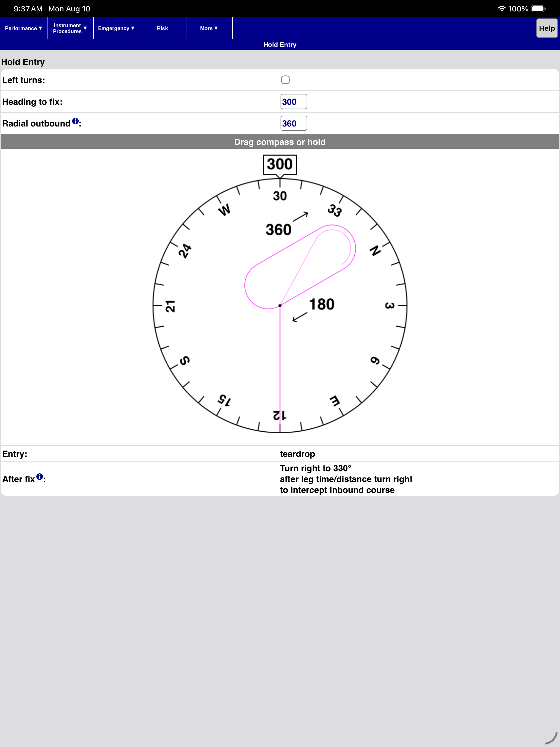The height and width of the screenshot is (747, 560).
Task: Tap the N marker on the compass
Action: (x=375, y=251)
